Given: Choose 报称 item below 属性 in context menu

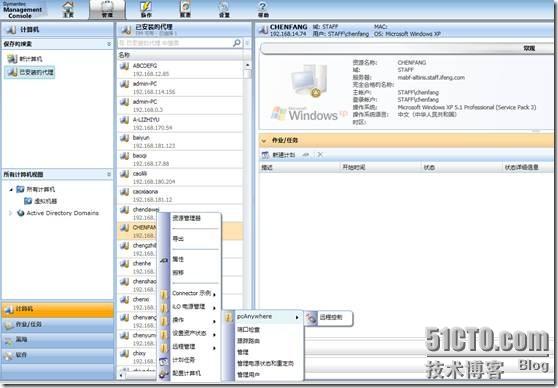Looking at the screenshot, I should [178, 272].
